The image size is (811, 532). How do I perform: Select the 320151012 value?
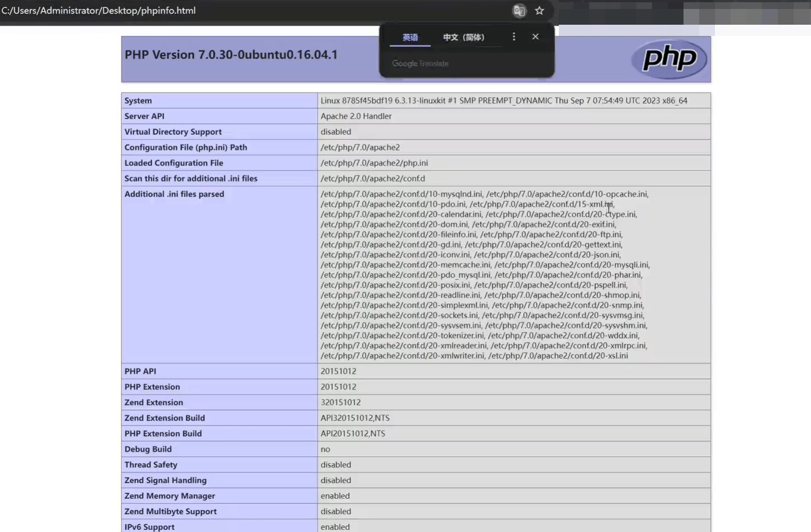pyautogui.click(x=340, y=403)
